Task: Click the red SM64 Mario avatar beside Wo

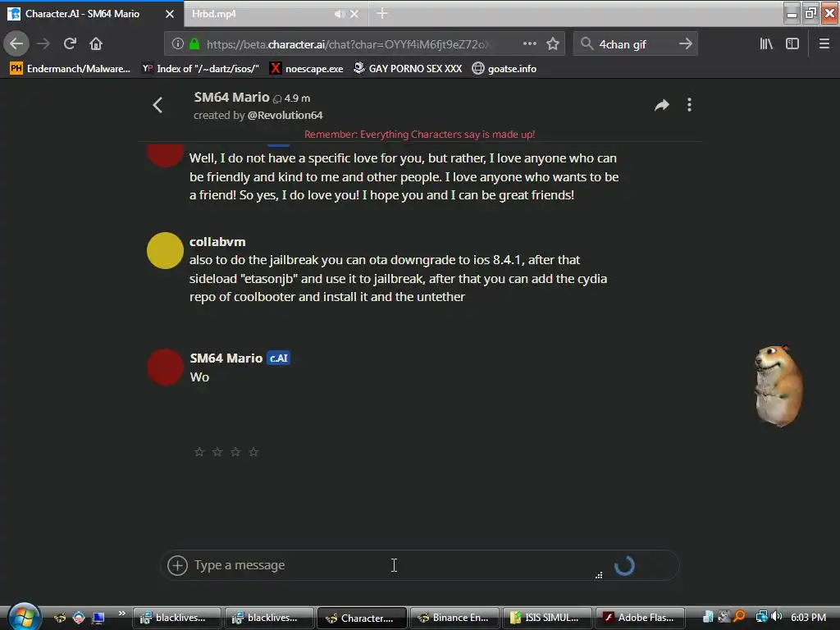Action: click(165, 367)
